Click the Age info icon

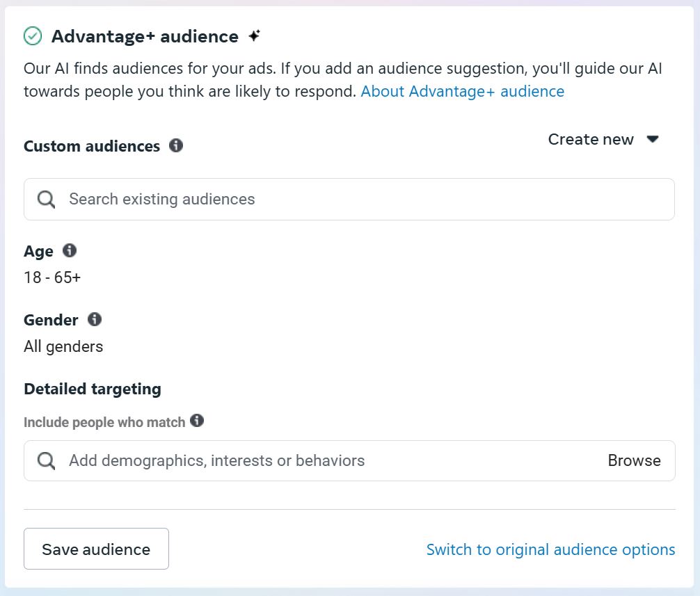pyautogui.click(x=69, y=251)
